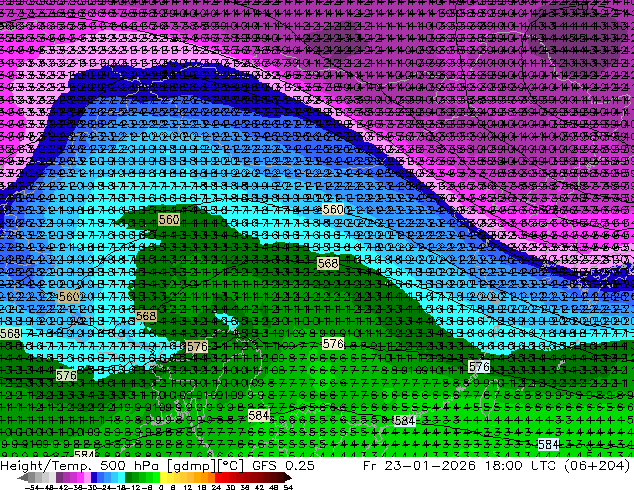Screen dimensions: 634x490
Task: Click the topmost '568' contour label
Action: (328, 264)
